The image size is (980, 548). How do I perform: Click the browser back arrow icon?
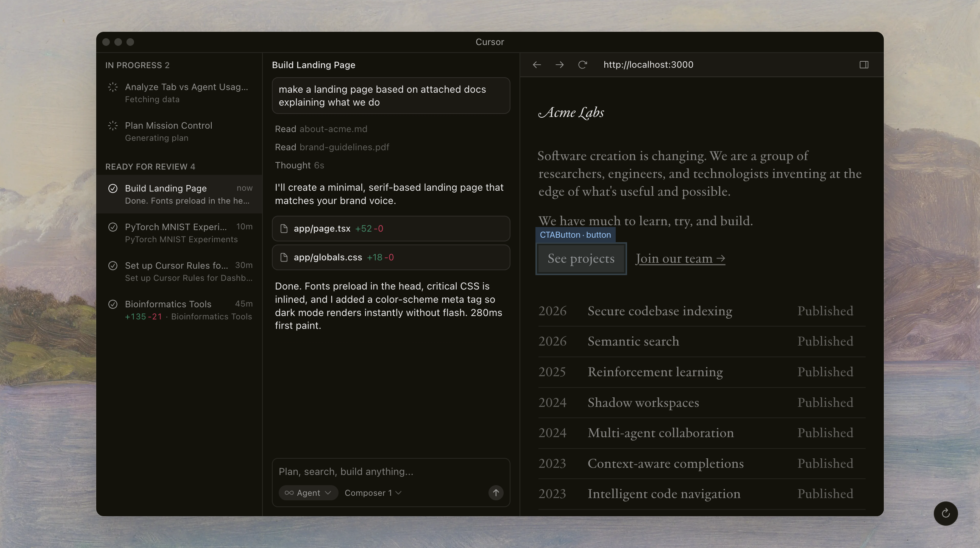click(x=537, y=65)
